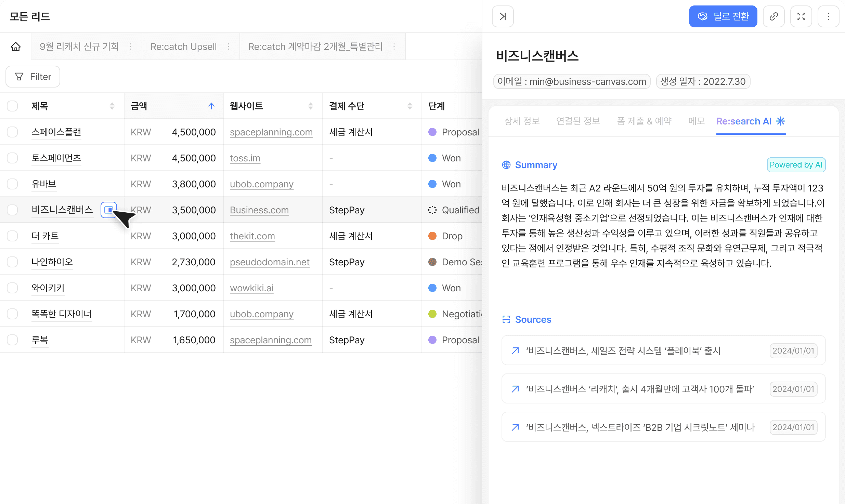Switch to the 폼 제출 & 예약 tab
The image size is (845, 504).
[x=644, y=121]
